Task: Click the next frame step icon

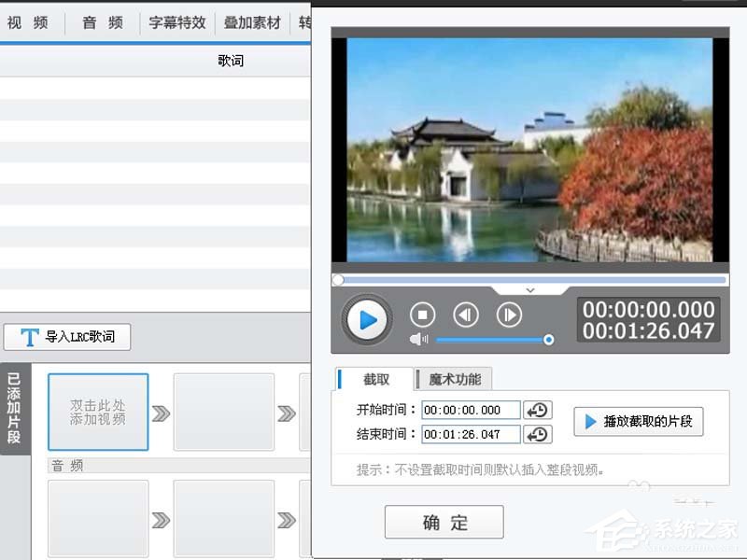Action: pyautogui.click(x=509, y=315)
